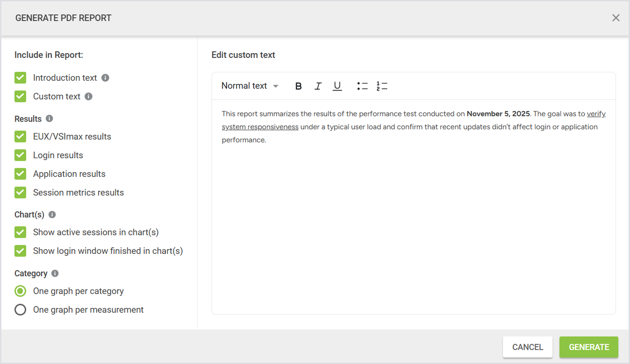630x364 pixels.
Task: Click the Generate button
Action: pos(588,347)
